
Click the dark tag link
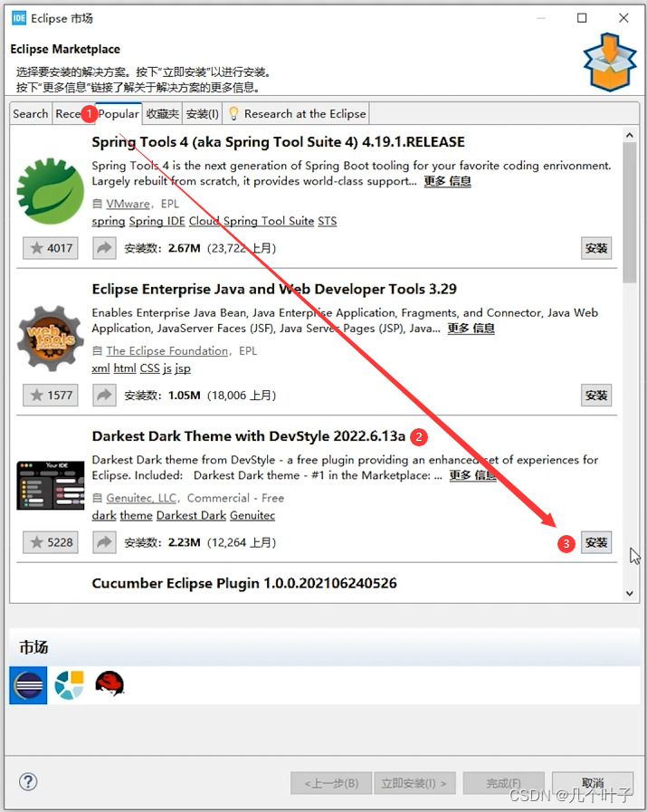(x=104, y=515)
